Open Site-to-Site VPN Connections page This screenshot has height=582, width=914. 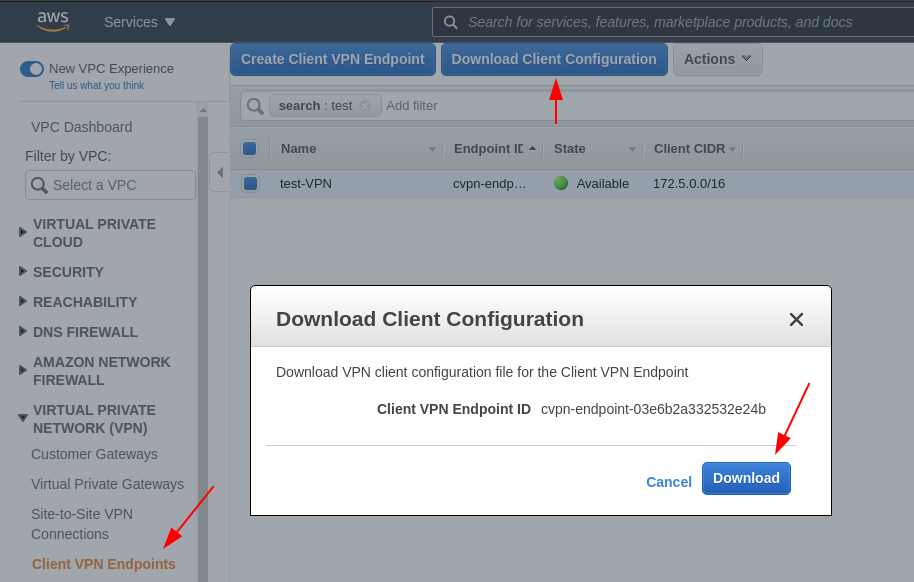click(82, 524)
